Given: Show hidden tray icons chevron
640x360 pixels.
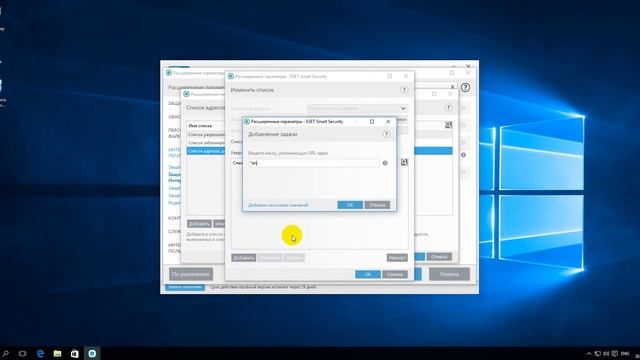Looking at the screenshot, I should (589, 353).
